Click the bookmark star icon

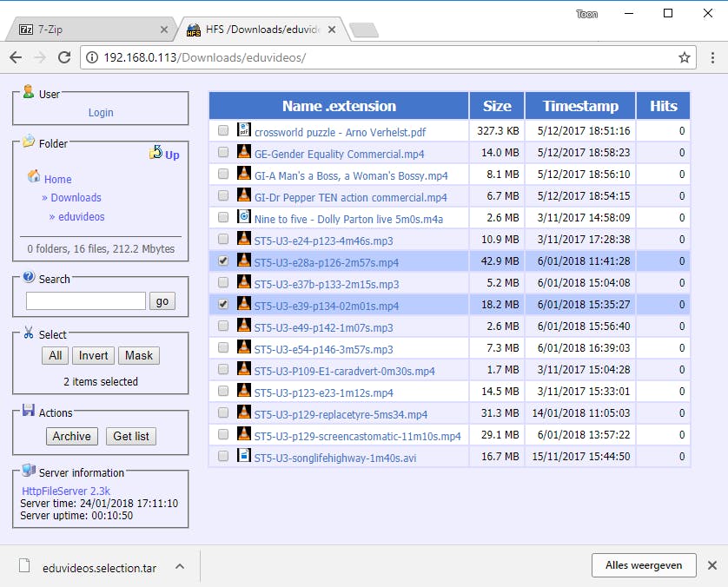(x=685, y=58)
